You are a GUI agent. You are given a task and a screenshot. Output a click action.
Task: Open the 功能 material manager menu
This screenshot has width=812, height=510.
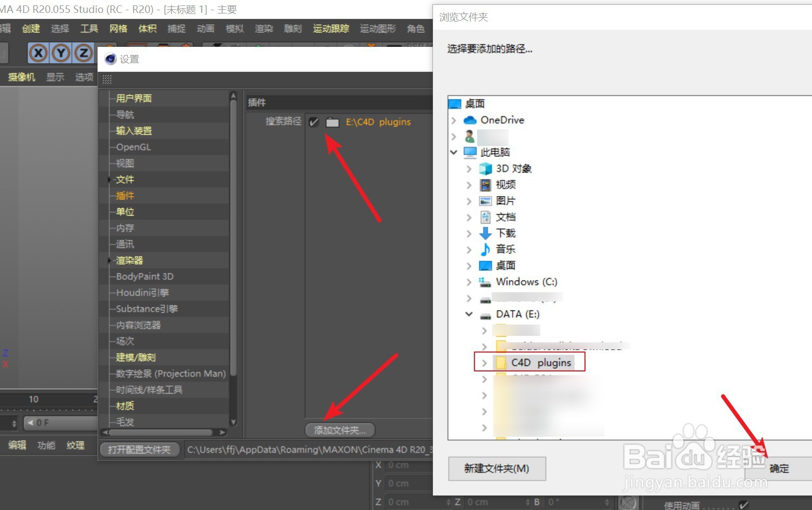pyautogui.click(x=46, y=445)
